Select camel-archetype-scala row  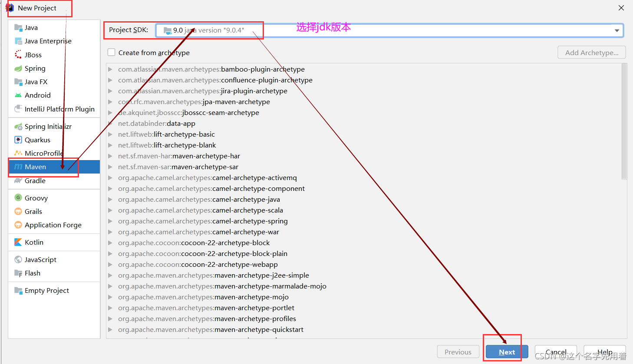(364, 210)
